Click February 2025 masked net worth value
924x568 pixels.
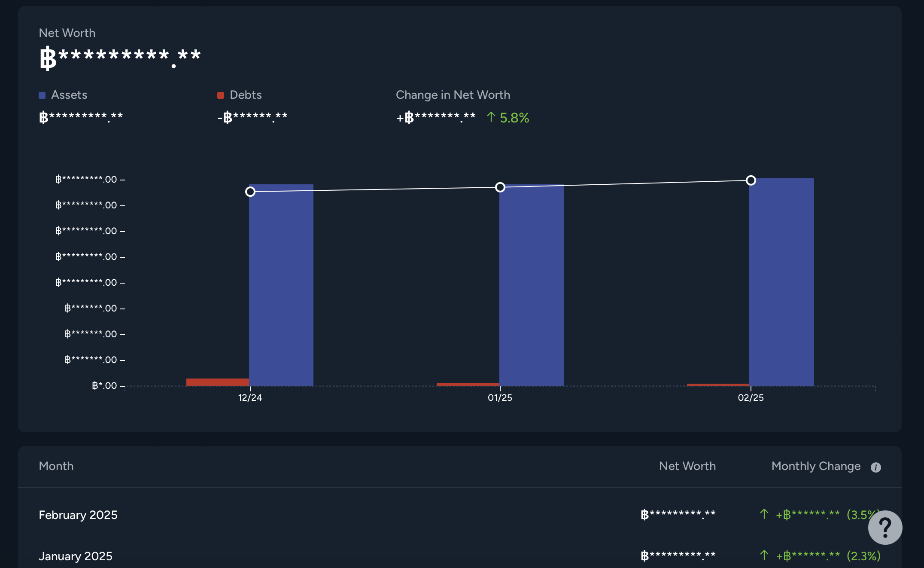point(678,514)
